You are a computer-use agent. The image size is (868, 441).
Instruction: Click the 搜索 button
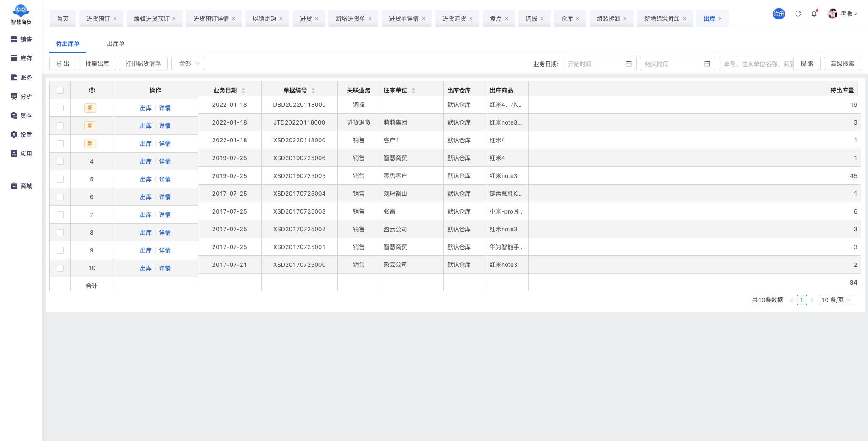807,64
